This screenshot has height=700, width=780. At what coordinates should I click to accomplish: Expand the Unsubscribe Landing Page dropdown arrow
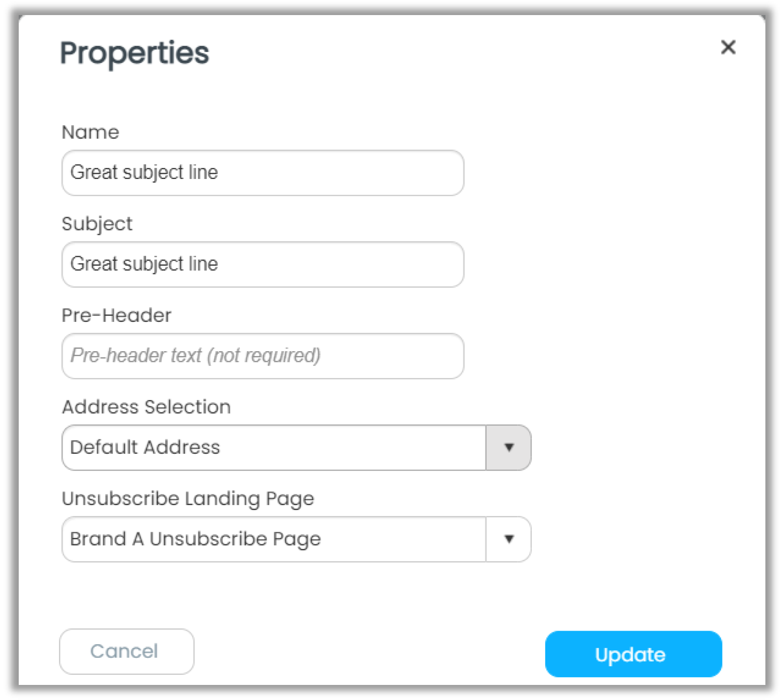(x=509, y=539)
